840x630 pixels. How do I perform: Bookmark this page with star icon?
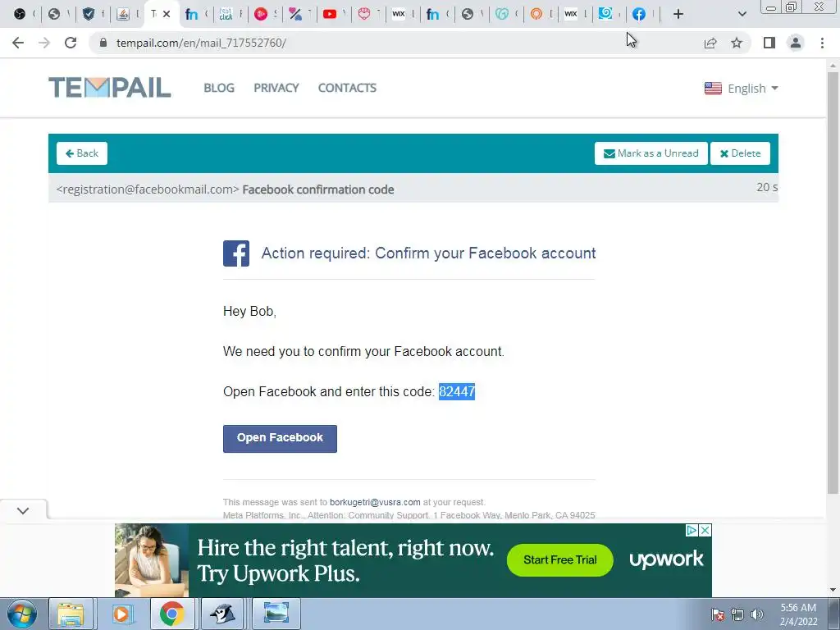point(737,43)
